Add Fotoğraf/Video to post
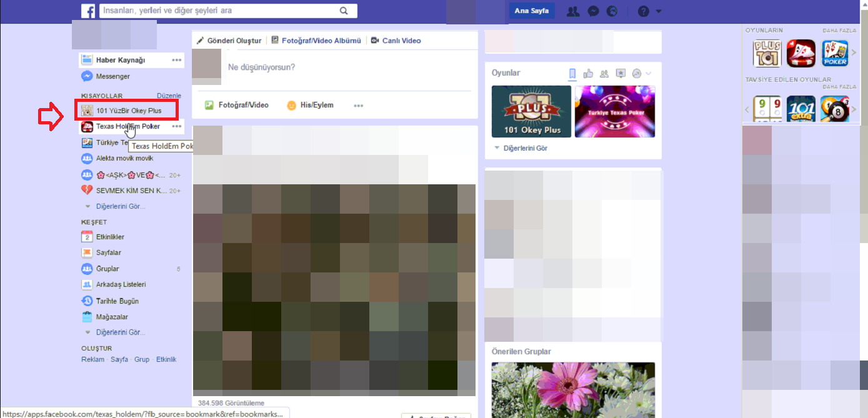The height and width of the screenshot is (418, 868). pos(237,105)
